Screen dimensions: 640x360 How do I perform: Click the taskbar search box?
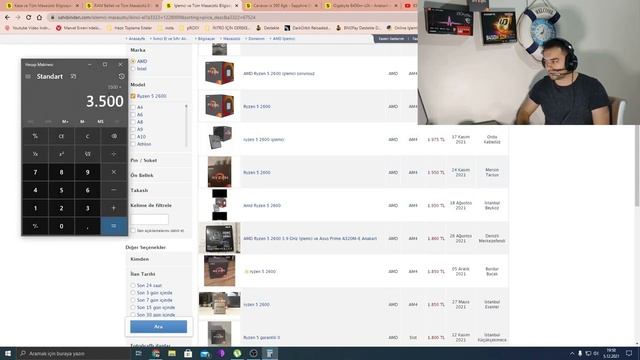[x=73, y=353]
